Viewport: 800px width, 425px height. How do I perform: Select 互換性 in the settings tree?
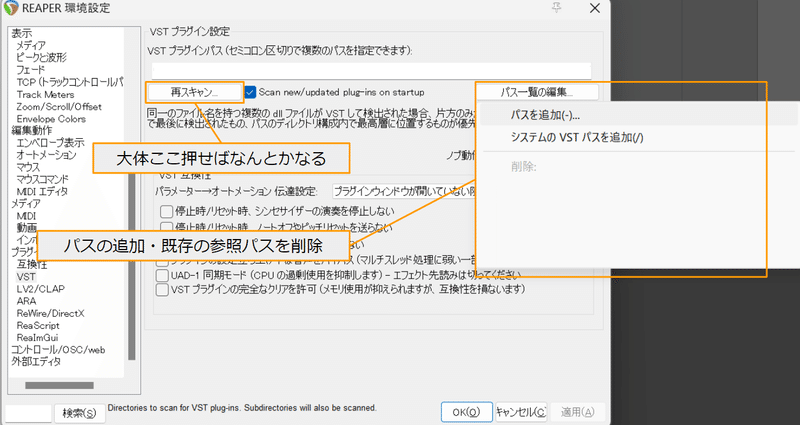click(32, 264)
